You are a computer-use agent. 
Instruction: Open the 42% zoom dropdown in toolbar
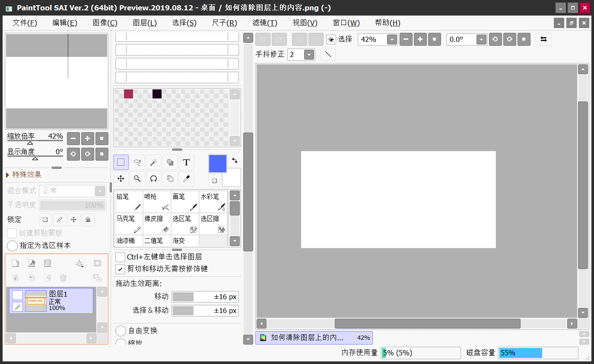coord(392,40)
